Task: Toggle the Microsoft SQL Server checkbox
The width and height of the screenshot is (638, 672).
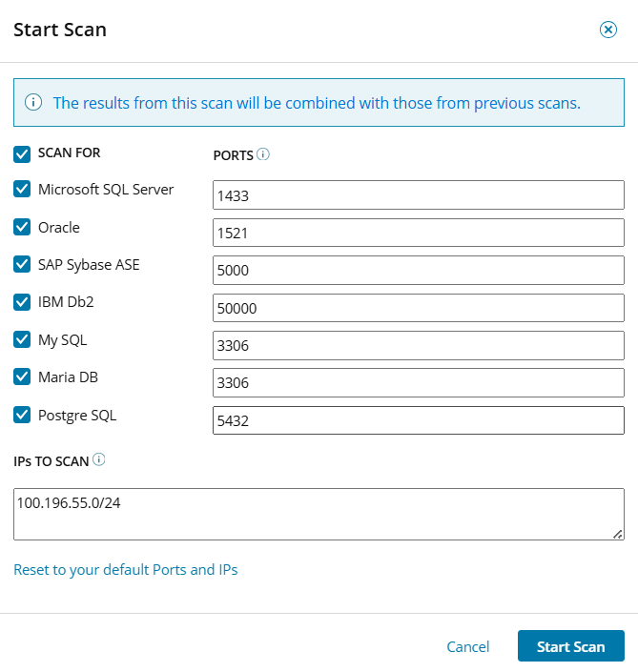Action: [x=22, y=190]
